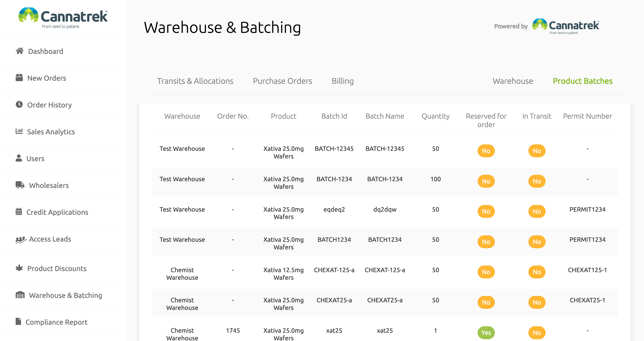Select Product Batches tab

(x=583, y=81)
